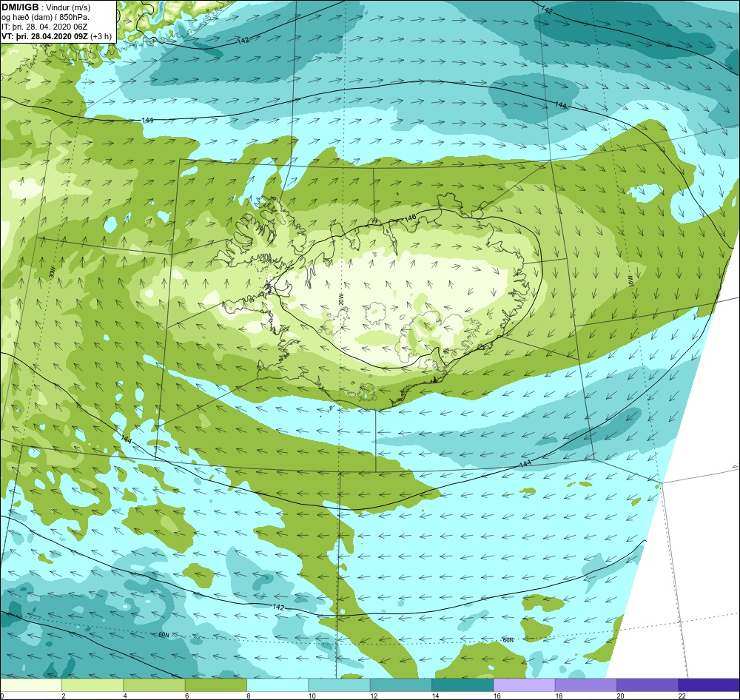Click the legend tick label 8
Screen dimensions: 740x700
(x=249, y=696)
